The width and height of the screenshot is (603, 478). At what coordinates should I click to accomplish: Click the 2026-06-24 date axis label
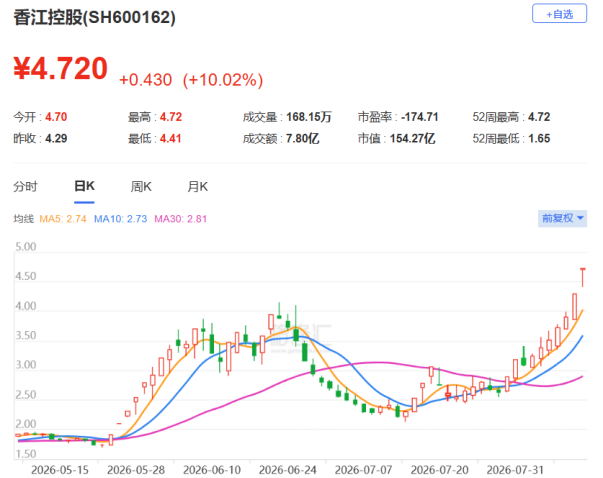click(x=287, y=470)
